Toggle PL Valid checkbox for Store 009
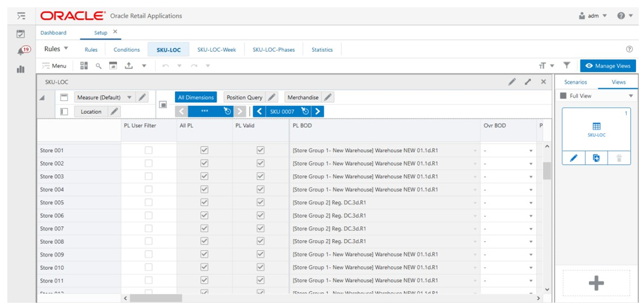644x307 pixels. click(260, 255)
